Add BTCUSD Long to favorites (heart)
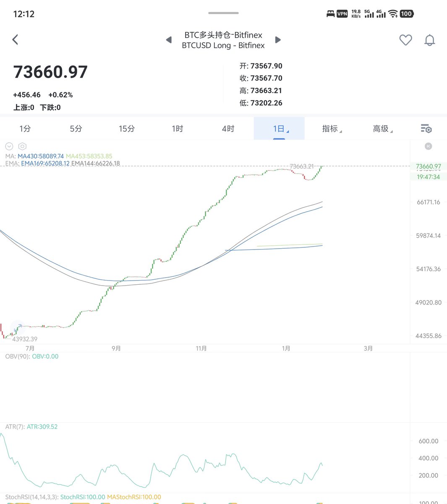Image resolution: width=447 pixels, height=504 pixels. [x=405, y=40]
